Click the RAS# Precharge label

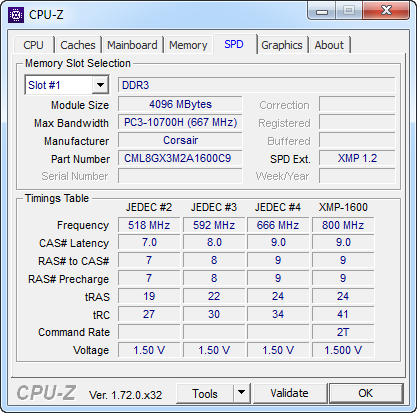click(68, 279)
